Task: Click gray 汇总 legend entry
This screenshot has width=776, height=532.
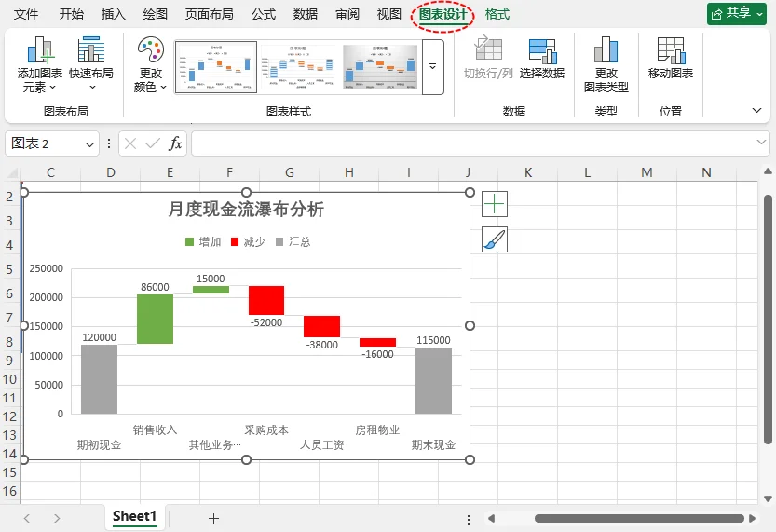Action: coord(293,241)
